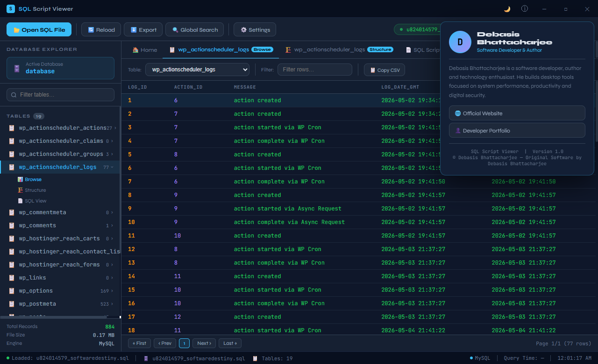Select wp_hostinger_reach_forms table
598x364 pixels.
[x=60, y=265]
